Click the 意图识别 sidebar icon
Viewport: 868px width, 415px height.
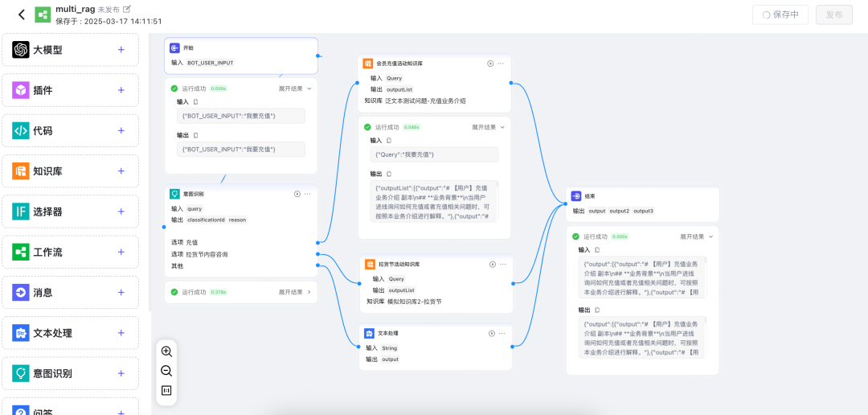(21, 373)
